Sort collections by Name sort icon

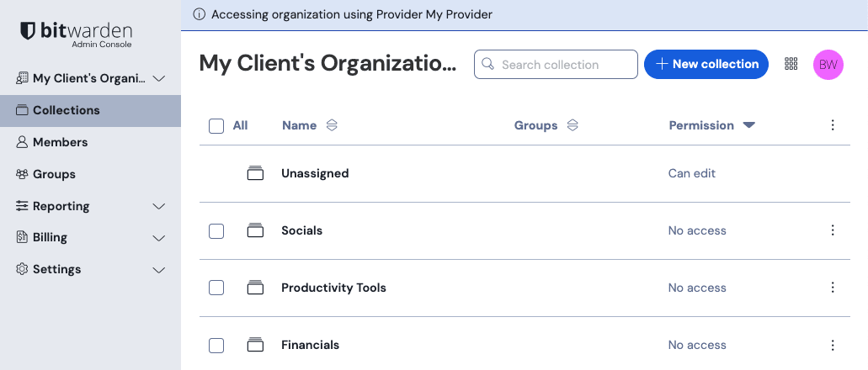(x=332, y=125)
